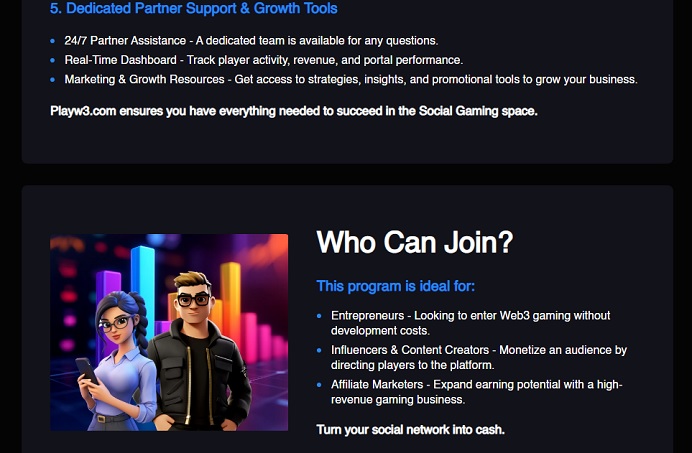Click the Affiliate Marketers bullet item

477,392
